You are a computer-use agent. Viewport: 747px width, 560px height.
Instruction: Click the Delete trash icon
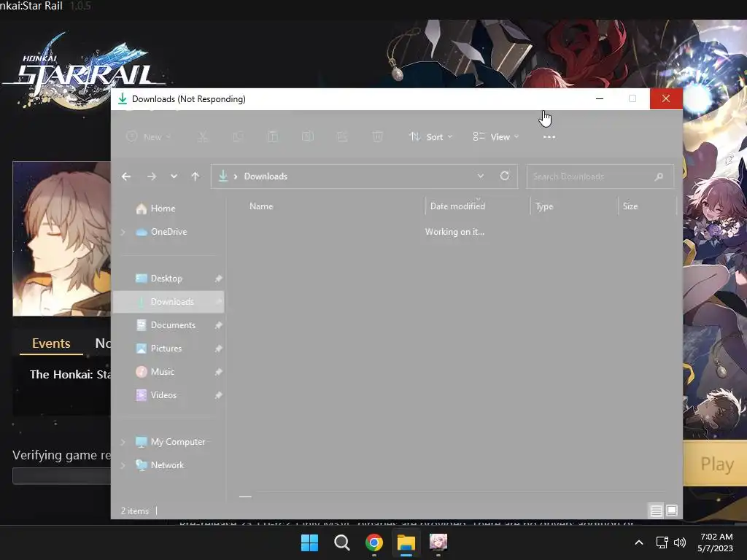pyautogui.click(x=377, y=137)
